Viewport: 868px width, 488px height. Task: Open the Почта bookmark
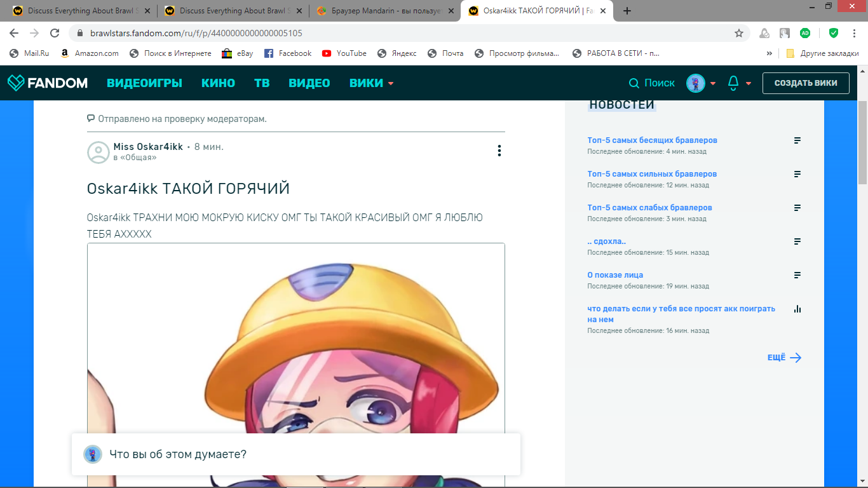click(x=445, y=53)
